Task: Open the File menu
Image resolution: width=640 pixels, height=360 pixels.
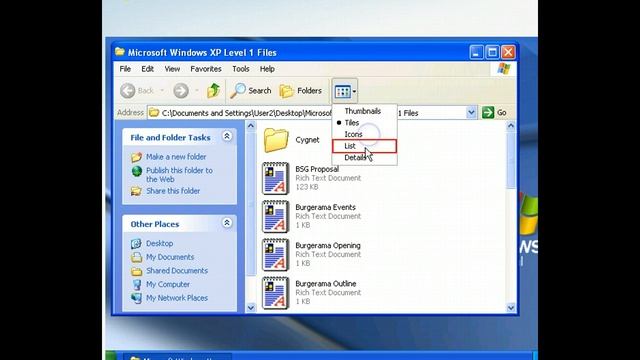Action: tap(125, 69)
